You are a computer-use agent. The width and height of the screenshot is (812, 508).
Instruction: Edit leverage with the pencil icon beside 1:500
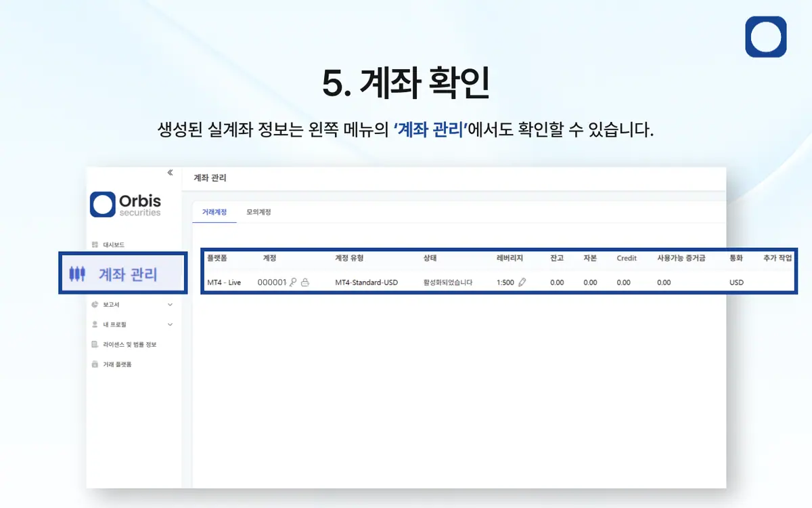pyautogui.click(x=522, y=282)
